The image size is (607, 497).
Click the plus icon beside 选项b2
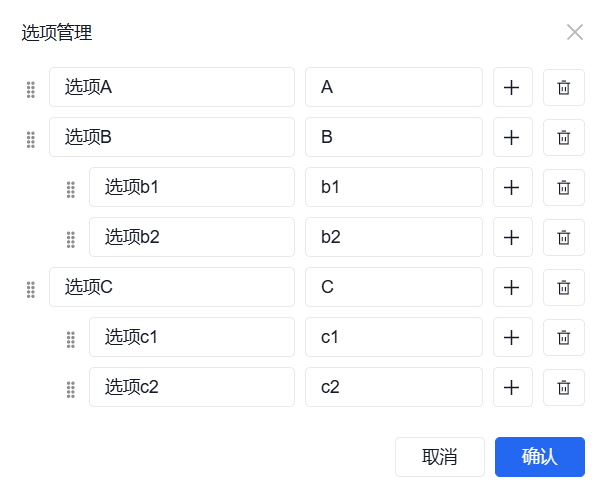click(x=512, y=237)
